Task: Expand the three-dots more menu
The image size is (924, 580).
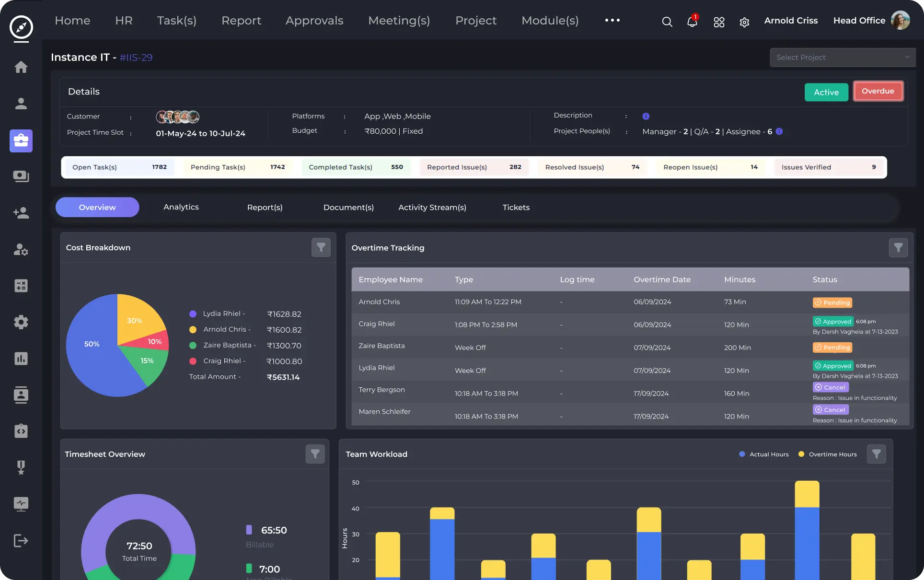Action: tap(612, 20)
